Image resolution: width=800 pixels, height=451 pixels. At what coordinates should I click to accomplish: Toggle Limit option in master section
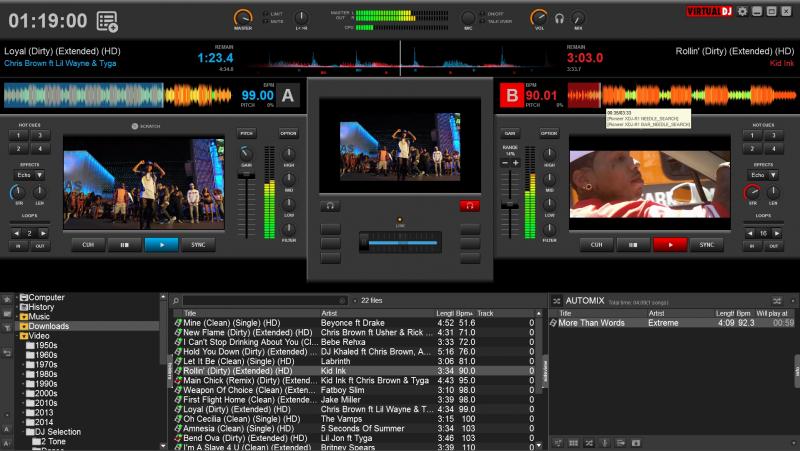click(273, 14)
